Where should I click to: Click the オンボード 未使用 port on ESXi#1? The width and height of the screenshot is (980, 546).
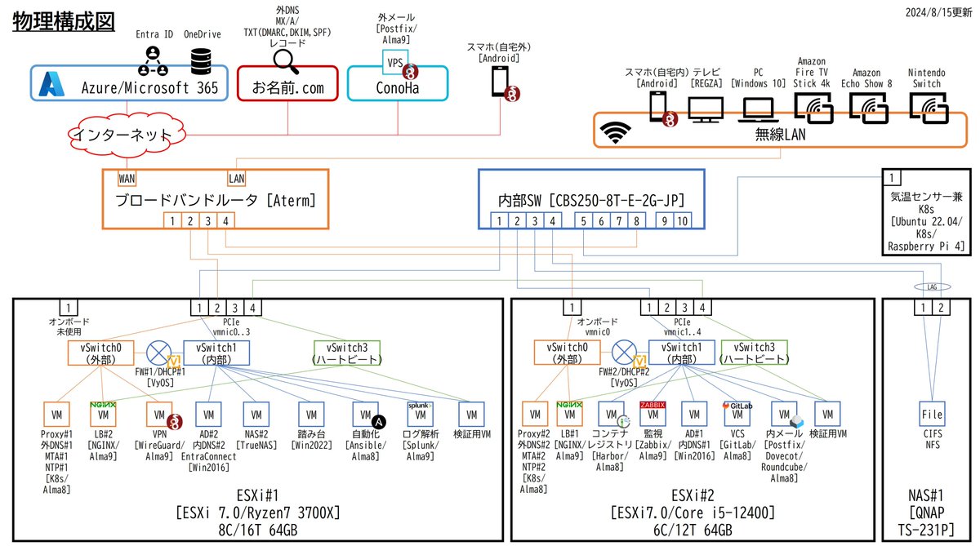(67, 309)
